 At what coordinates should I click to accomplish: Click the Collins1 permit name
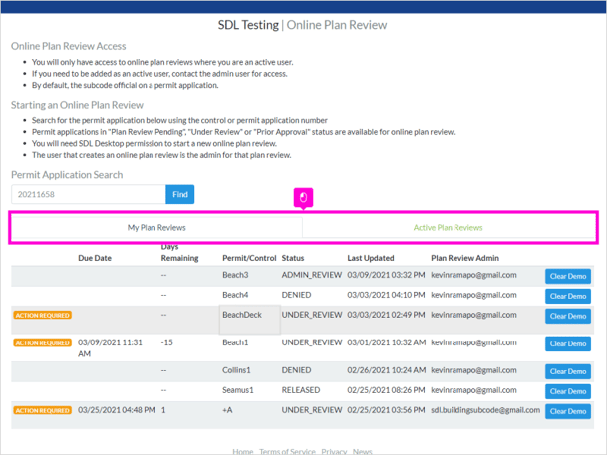(x=236, y=370)
